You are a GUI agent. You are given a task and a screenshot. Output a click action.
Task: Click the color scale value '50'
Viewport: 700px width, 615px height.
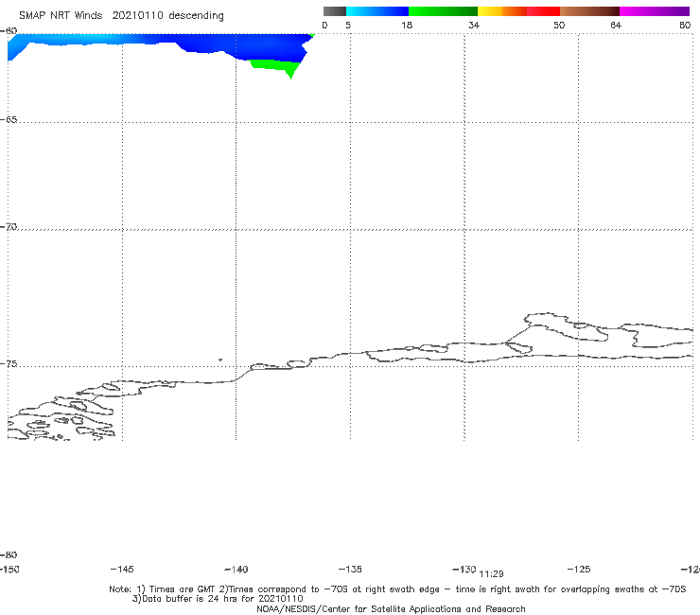[x=559, y=25]
